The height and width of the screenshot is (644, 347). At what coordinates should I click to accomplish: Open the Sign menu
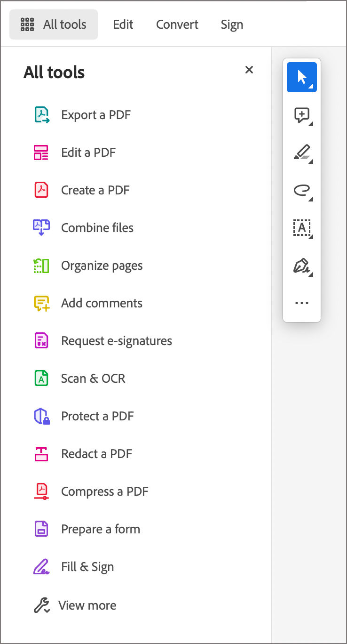(232, 24)
